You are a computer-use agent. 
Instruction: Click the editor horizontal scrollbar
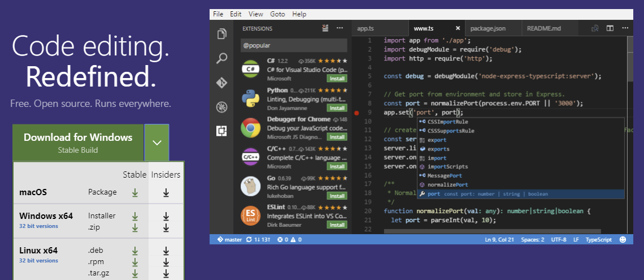point(492,231)
